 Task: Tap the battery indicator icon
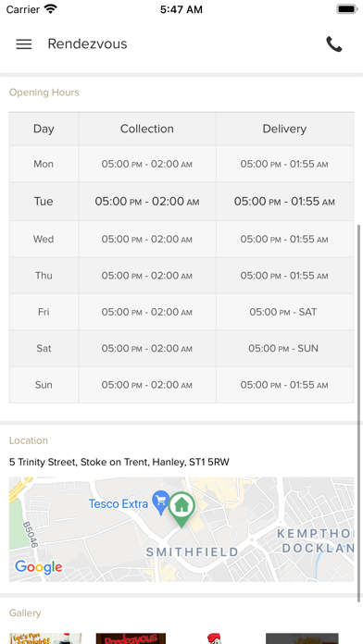pos(347,9)
